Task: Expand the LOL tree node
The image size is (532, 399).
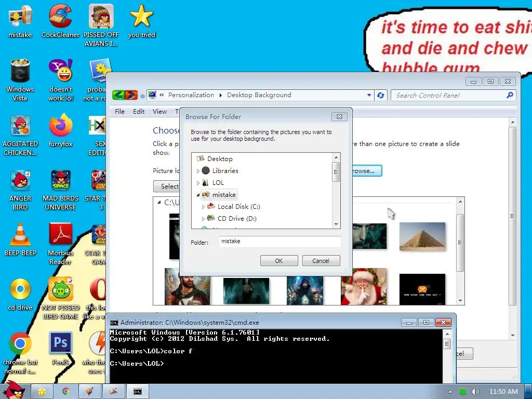Action: click(198, 183)
